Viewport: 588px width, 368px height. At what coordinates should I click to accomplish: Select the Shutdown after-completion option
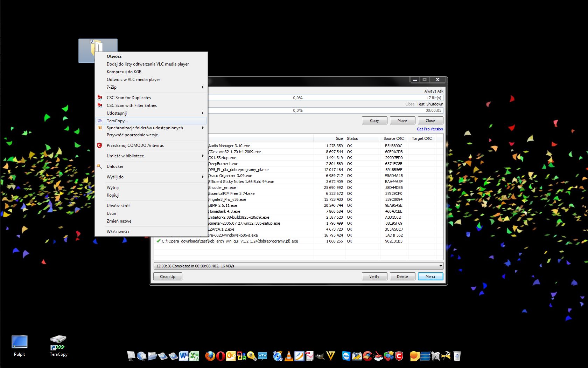[x=435, y=104]
